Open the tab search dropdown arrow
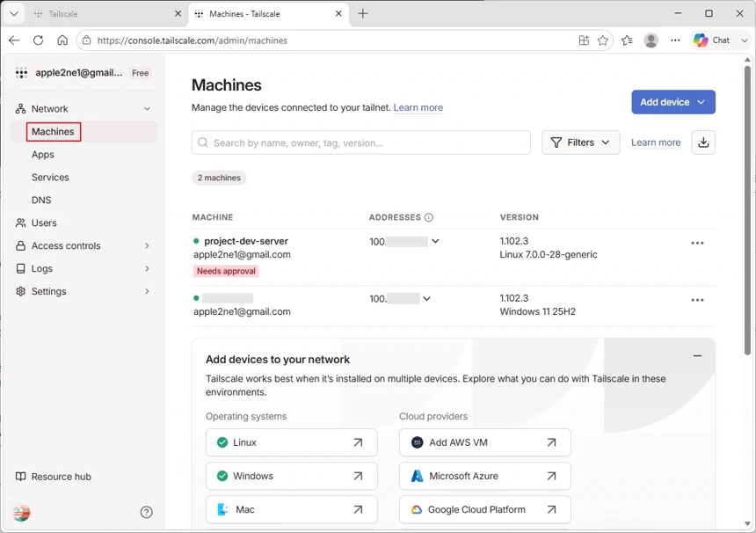This screenshot has width=756, height=533. [14, 13]
